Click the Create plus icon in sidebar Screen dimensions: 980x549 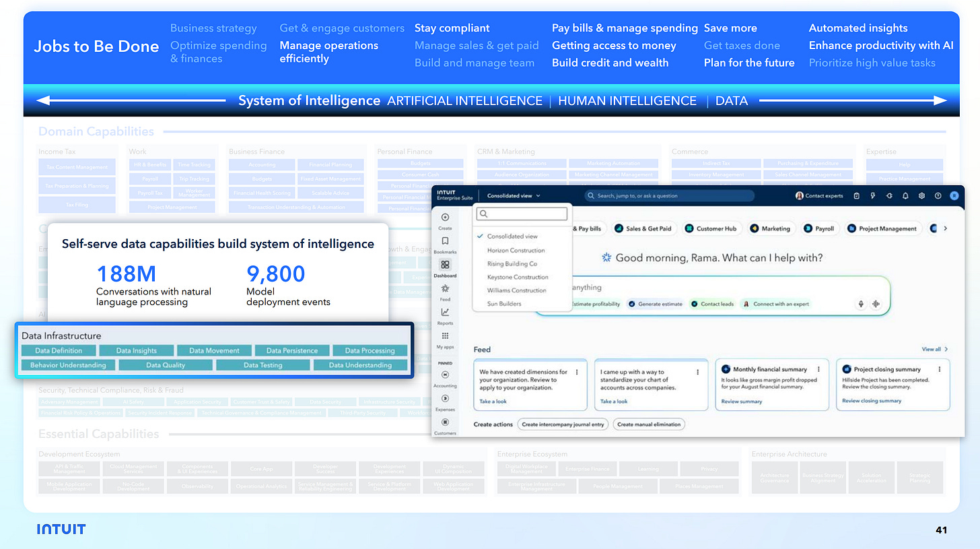point(445,218)
